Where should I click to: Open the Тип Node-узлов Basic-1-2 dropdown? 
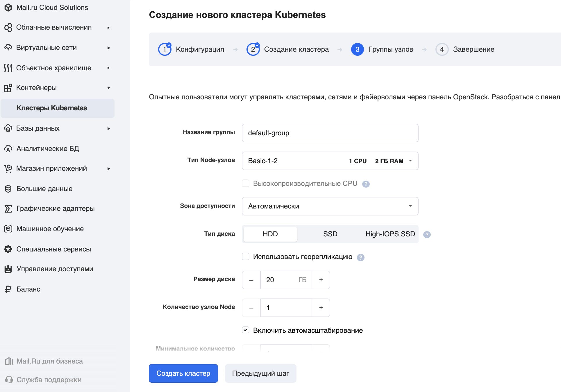click(x=330, y=161)
